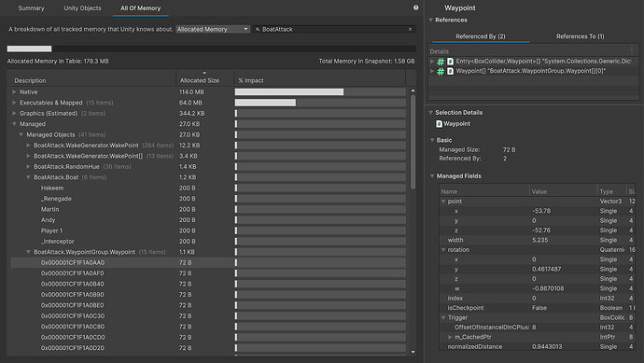Click the hash icon beside Entry<BoxCollider,Waypoint>

coord(441,62)
